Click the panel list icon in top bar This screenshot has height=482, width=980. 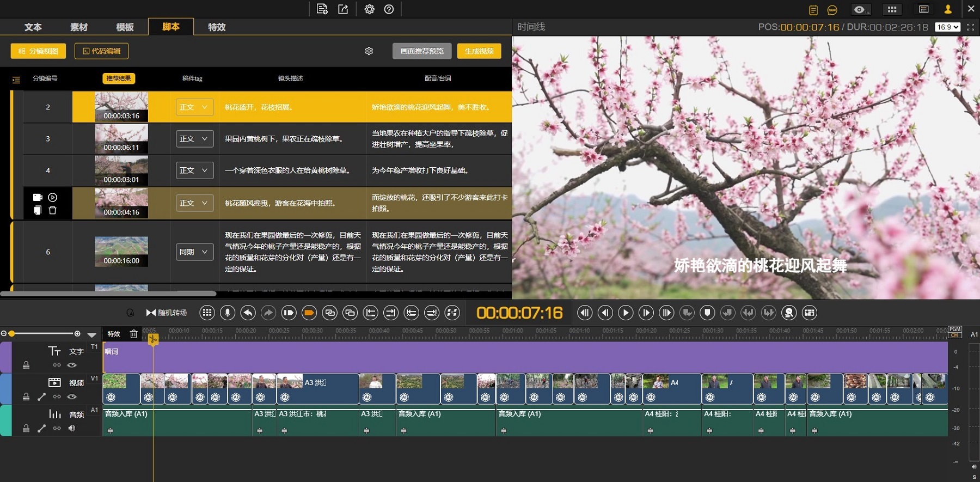pos(923,9)
